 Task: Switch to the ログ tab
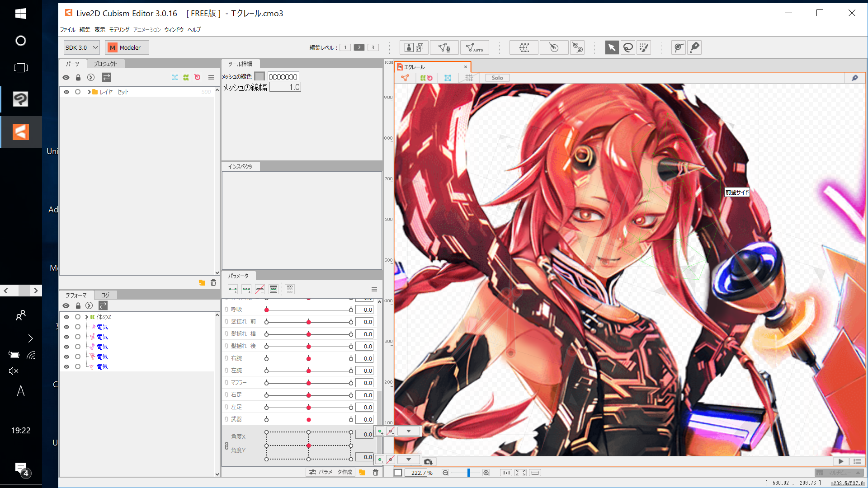tap(105, 295)
